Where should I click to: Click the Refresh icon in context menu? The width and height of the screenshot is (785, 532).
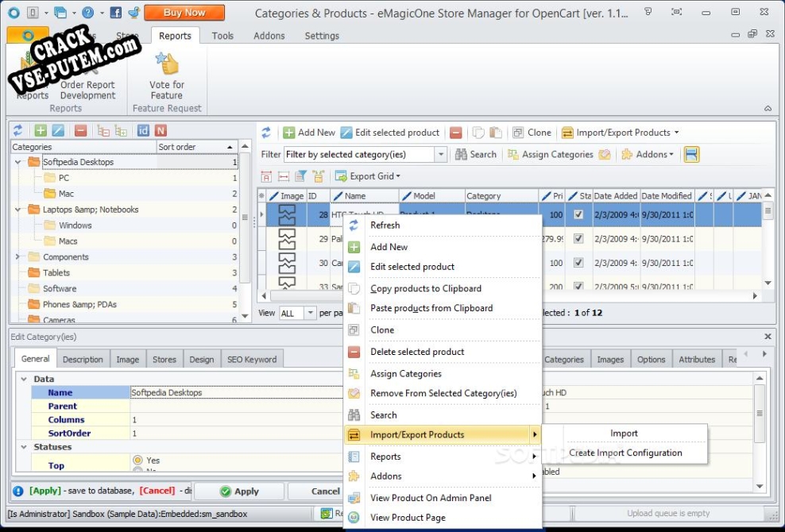point(354,226)
